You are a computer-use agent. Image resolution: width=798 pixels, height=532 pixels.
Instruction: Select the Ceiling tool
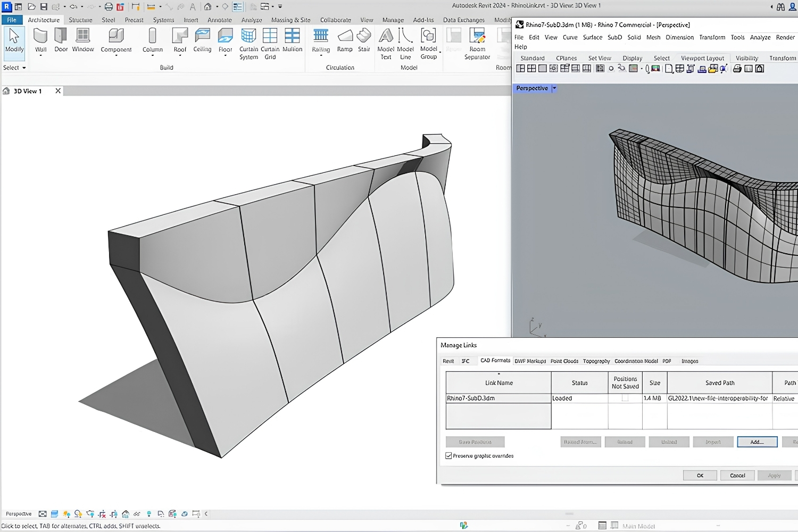(x=202, y=39)
